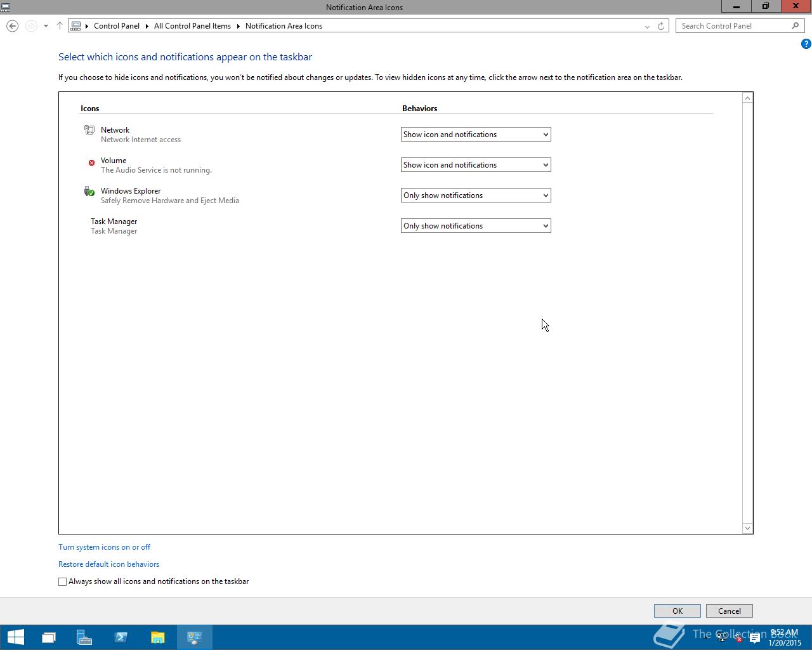Click the scroll down arrow of the list
The height and width of the screenshot is (650, 812).
tap(747, 528)
